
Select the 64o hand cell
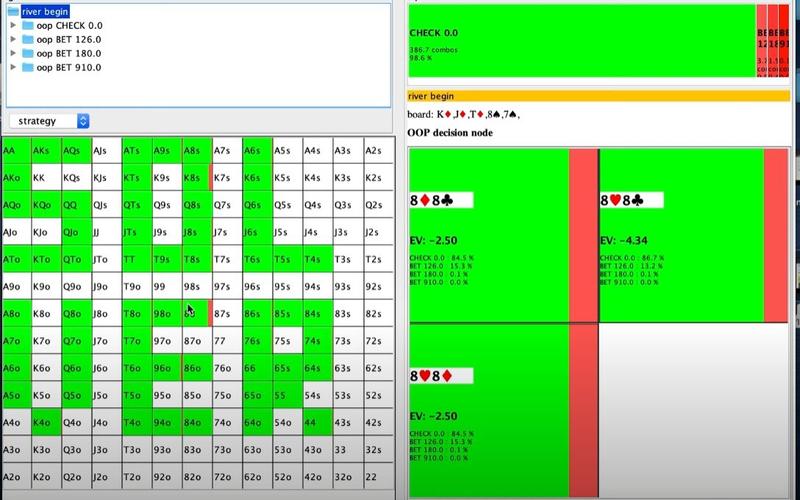257,422
